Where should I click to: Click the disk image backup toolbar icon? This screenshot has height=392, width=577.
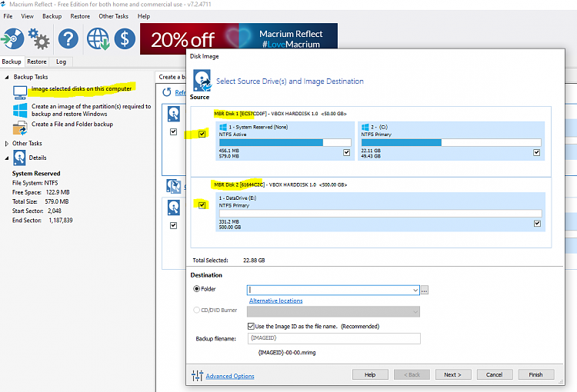pos(12,38)
